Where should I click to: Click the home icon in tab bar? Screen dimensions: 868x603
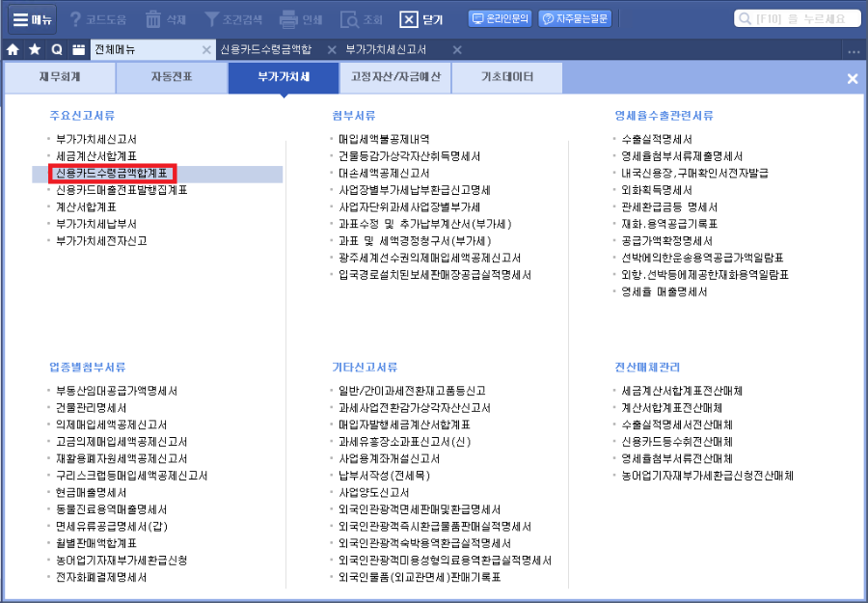[x=14, y=50]
